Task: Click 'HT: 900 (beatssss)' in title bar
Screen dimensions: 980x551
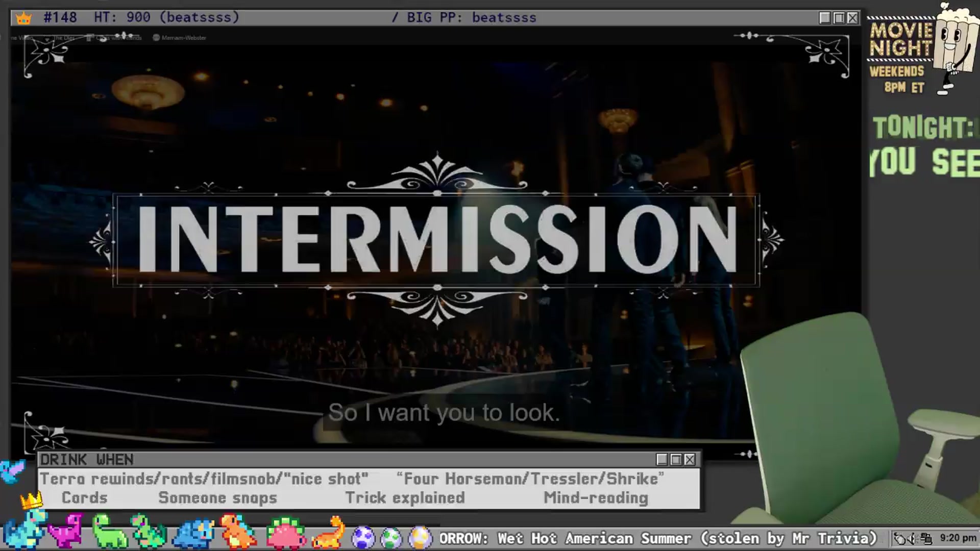Action: tap(166, 17)
